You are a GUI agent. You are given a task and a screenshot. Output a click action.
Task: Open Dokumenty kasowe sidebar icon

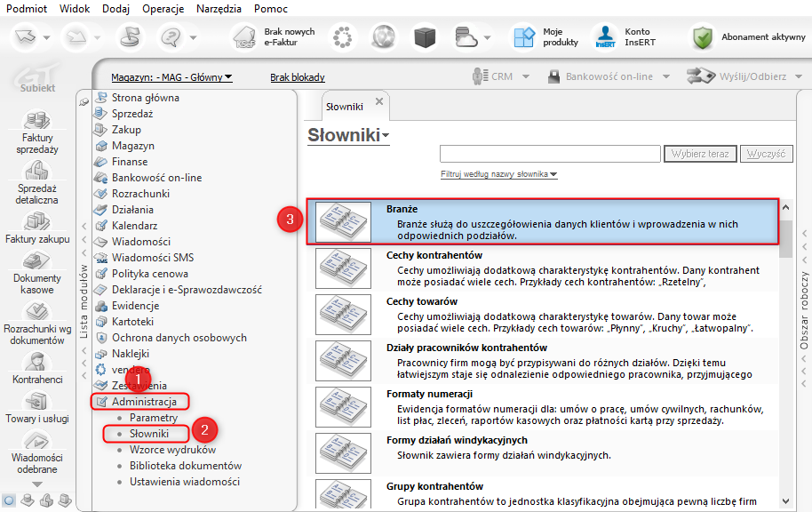point(36,260)
